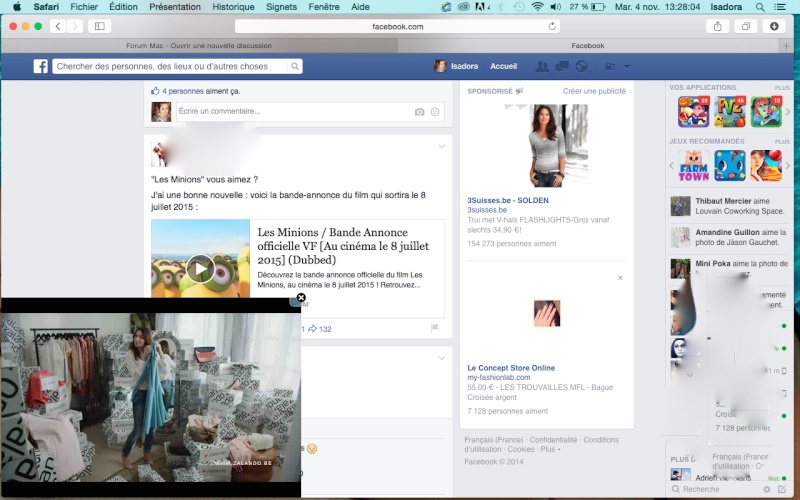This screenshot has height=500, width=800.
Task: Click the emoji smiley icon in comment box
Action: [x=435, y=112]
